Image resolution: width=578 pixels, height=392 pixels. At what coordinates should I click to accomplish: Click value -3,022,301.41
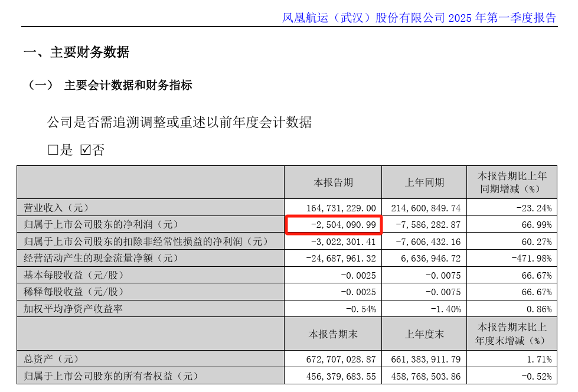pos(343,242)
